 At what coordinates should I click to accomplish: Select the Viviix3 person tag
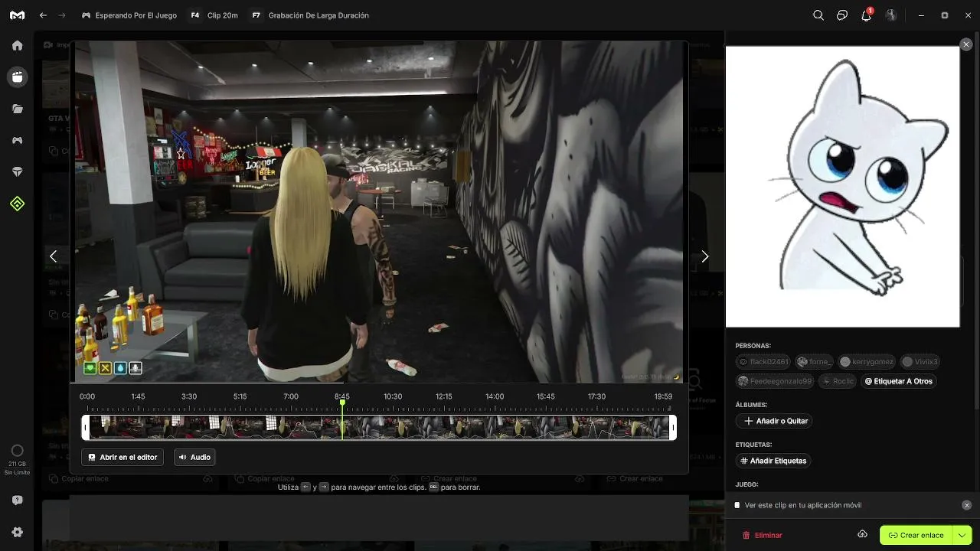(920, 361)
